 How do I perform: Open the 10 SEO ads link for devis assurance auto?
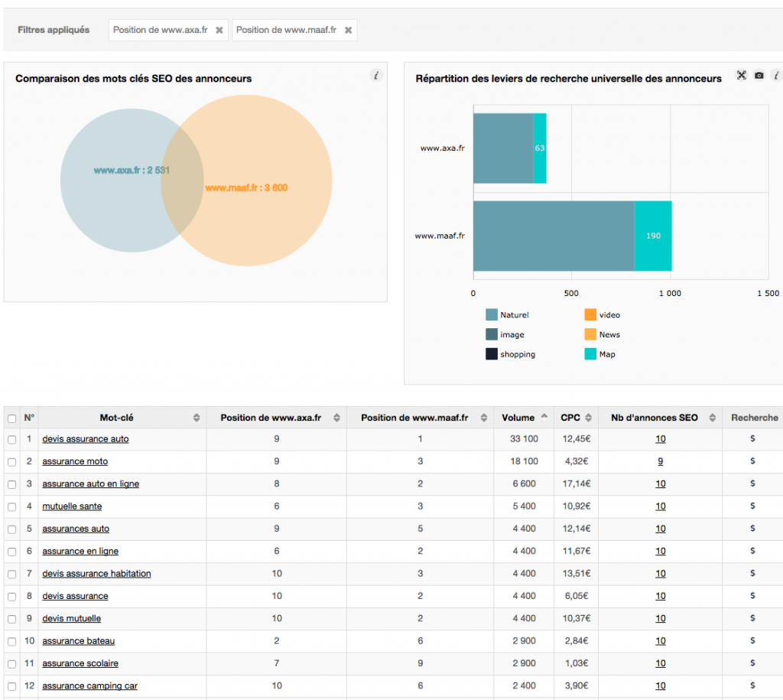(660, 438)
